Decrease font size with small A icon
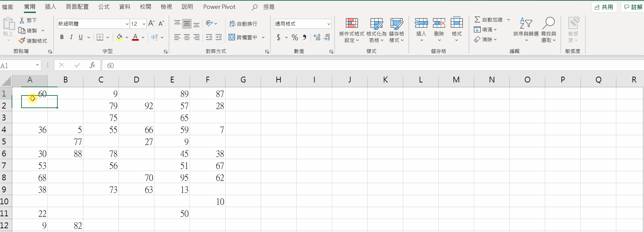644x232 pixels. pyautogui.click(x=161, y=23)
